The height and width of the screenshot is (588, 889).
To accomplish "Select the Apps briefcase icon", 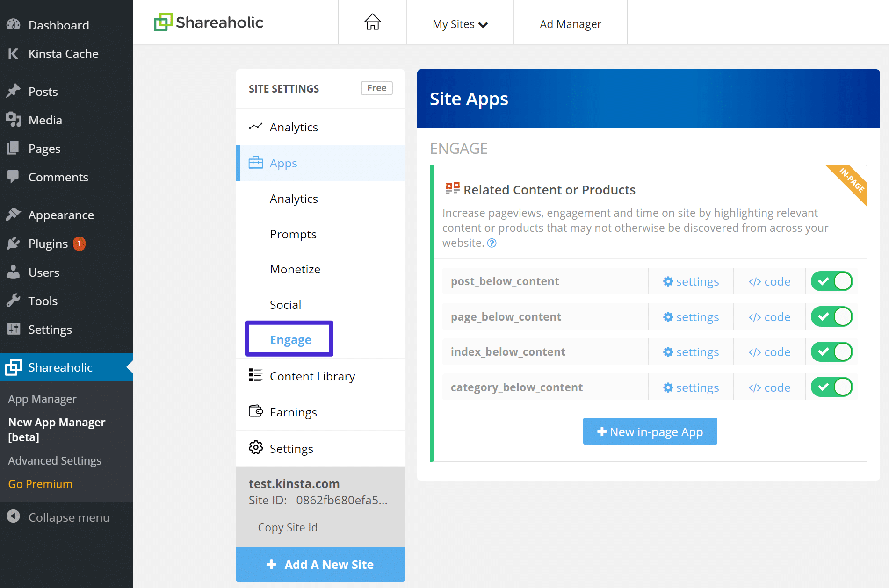I will [256, 163].
